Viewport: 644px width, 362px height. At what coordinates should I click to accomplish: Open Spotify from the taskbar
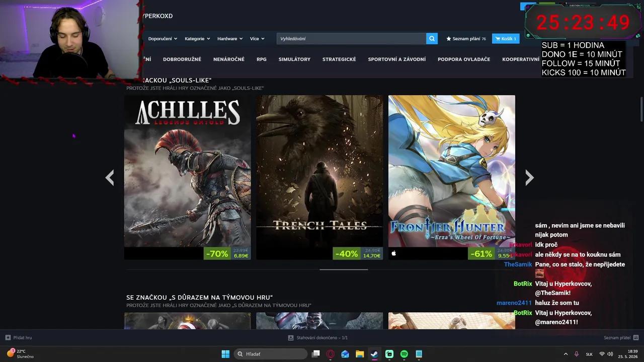[x=404, y=354]
